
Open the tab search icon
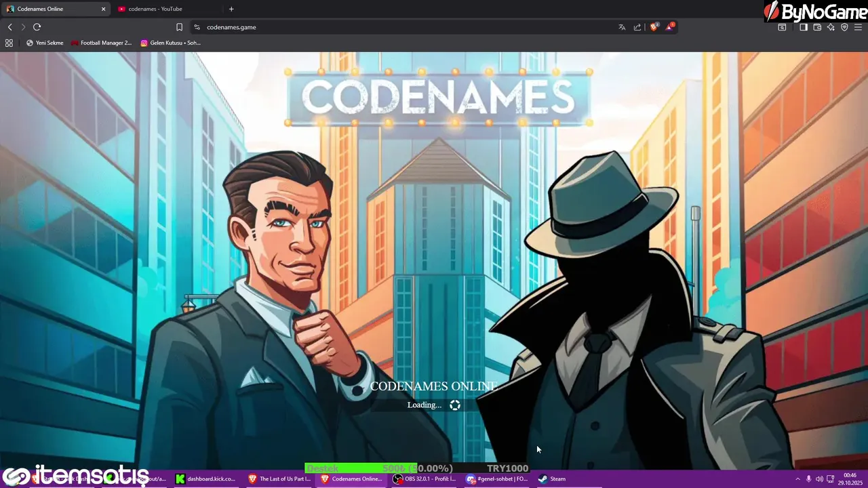coord(782,27)
